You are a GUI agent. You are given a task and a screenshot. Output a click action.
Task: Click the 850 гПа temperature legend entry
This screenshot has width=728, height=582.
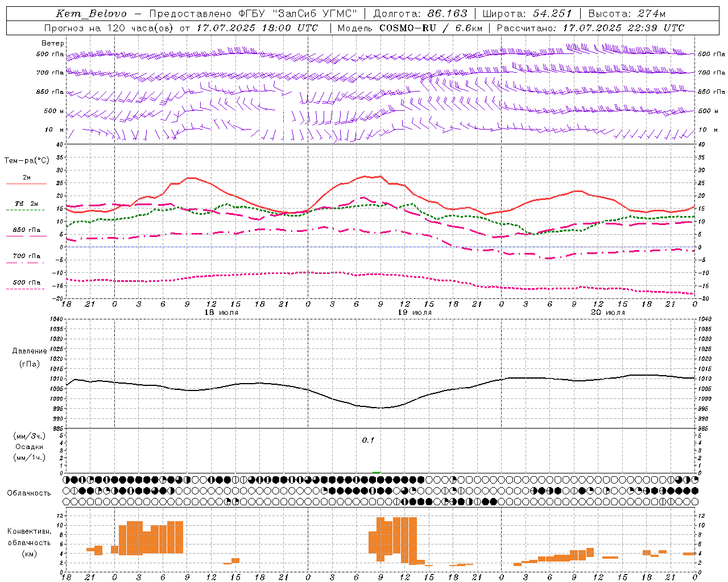pos(26,230)
